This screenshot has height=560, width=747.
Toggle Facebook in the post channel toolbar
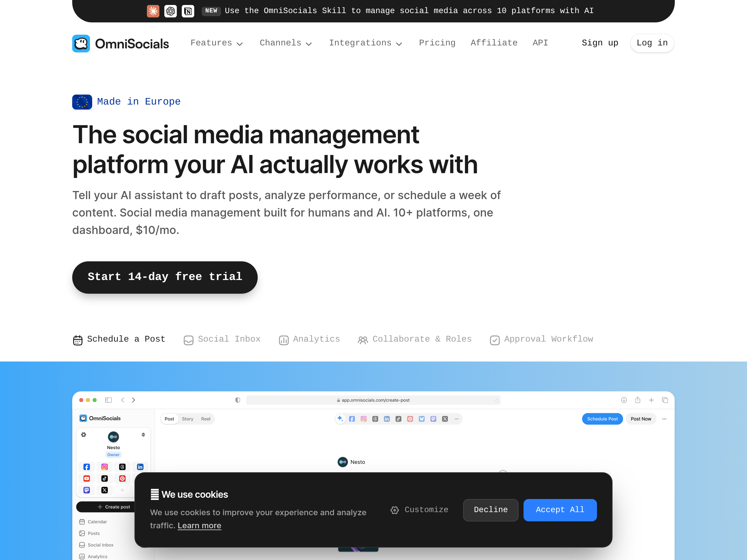pos(352,419)
